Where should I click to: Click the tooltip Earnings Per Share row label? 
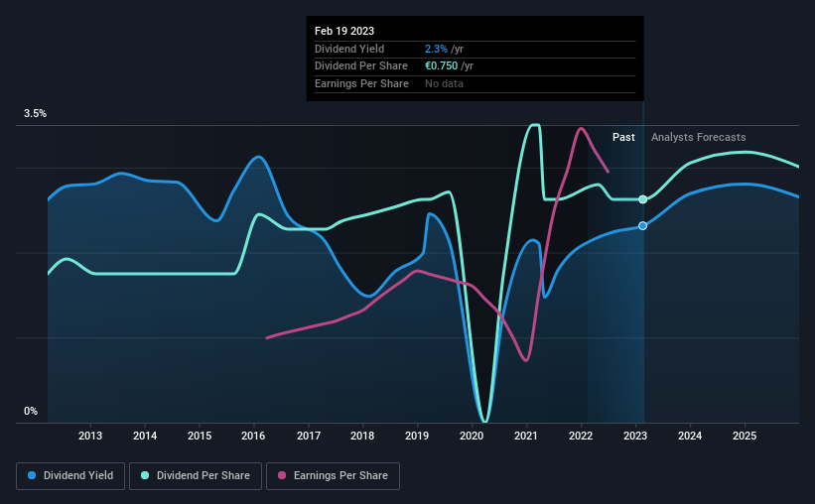point(361,83)
